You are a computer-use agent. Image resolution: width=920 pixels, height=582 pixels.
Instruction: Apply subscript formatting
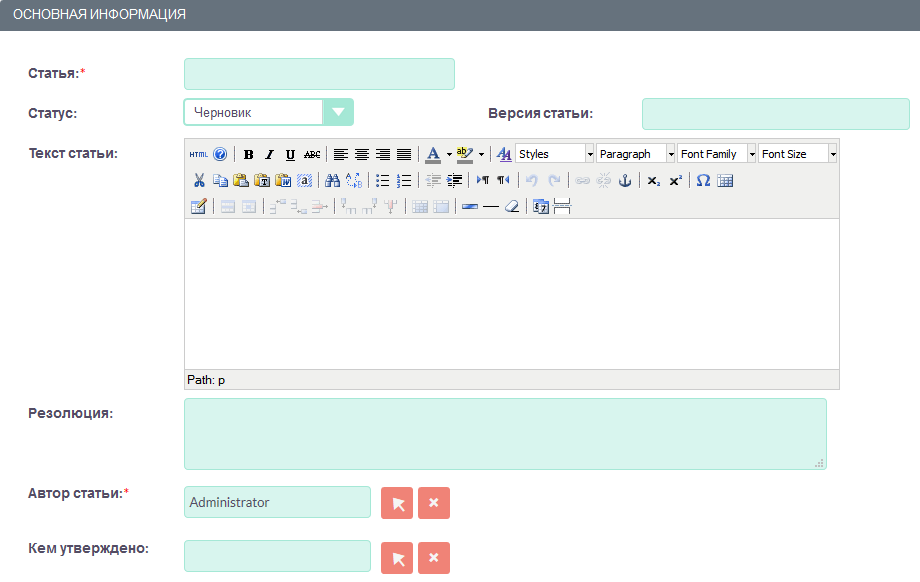[x=653, y=181]
